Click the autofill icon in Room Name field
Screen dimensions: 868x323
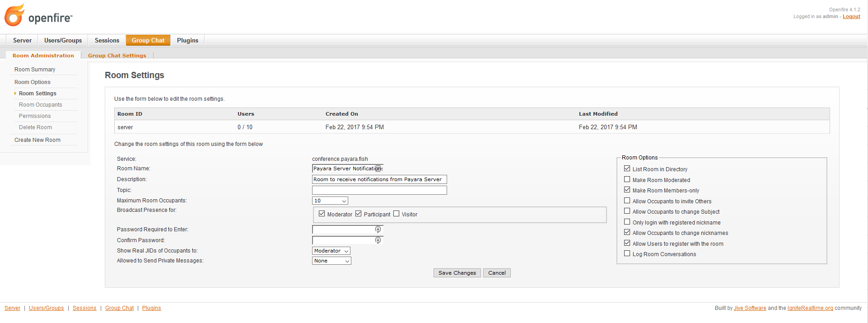point(378,169)
